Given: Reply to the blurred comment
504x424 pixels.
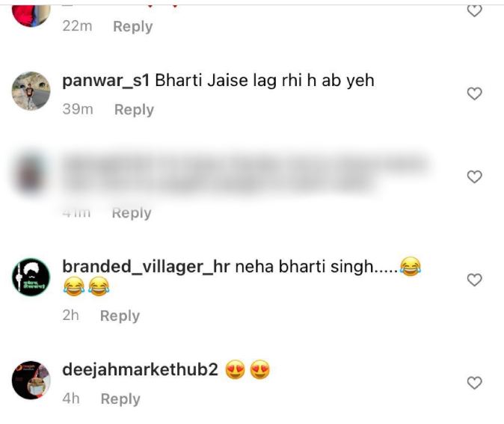Looking at the screenshot, I should point(132,213).
